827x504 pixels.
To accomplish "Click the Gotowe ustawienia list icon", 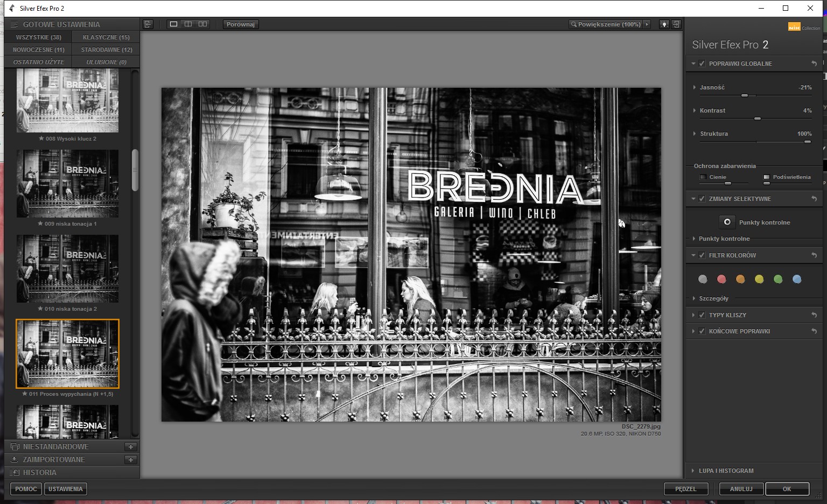I will (14, 24).
